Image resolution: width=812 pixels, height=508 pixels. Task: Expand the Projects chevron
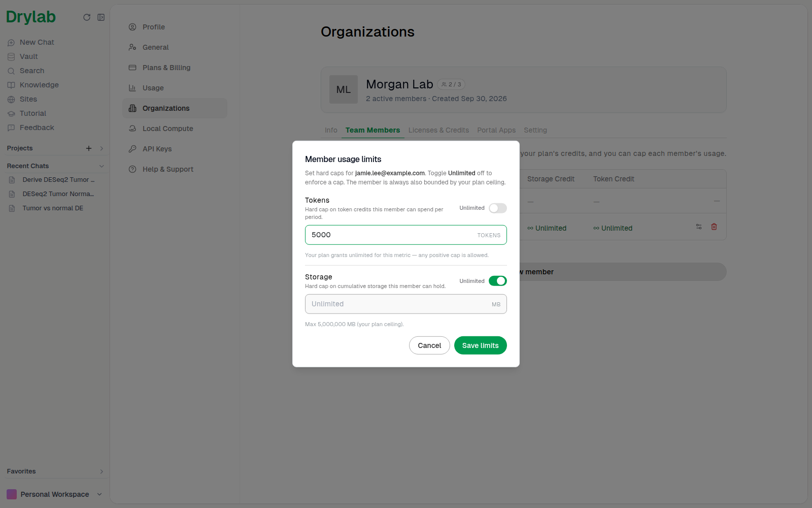tap(101, 148)
